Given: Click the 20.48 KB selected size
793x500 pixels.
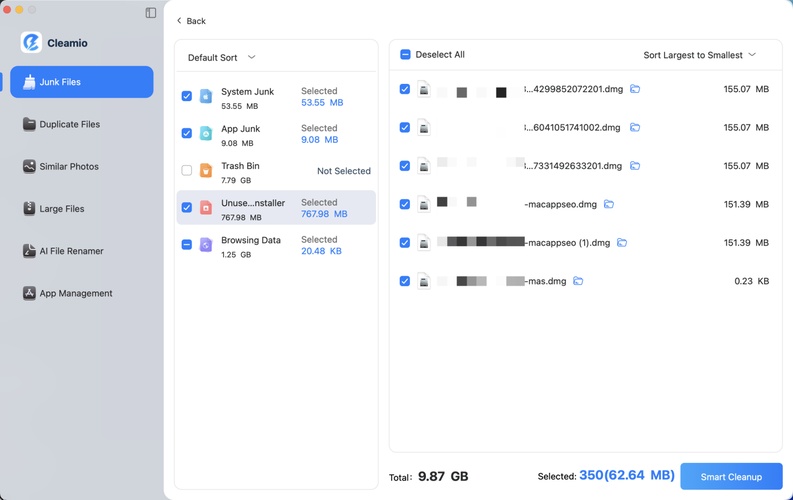Looking at the screenshot, I should pos(321,251).
